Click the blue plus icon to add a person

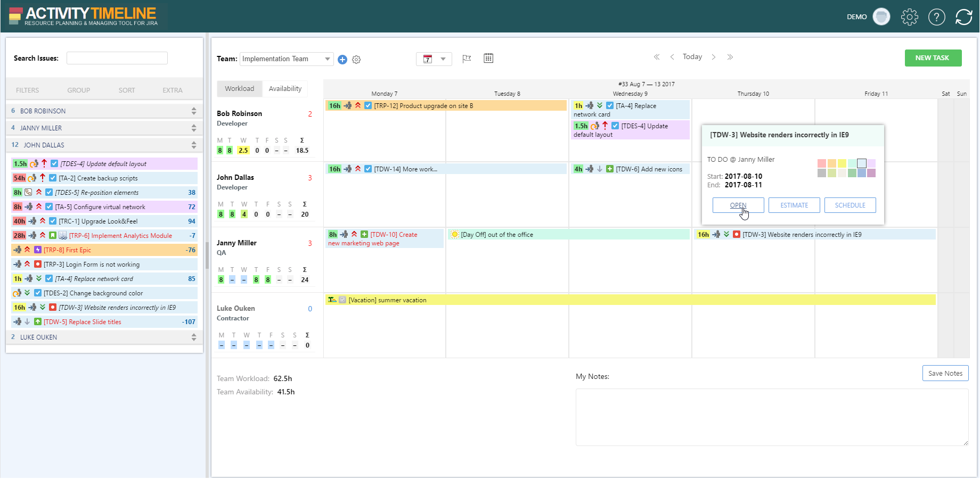point(342,59)
